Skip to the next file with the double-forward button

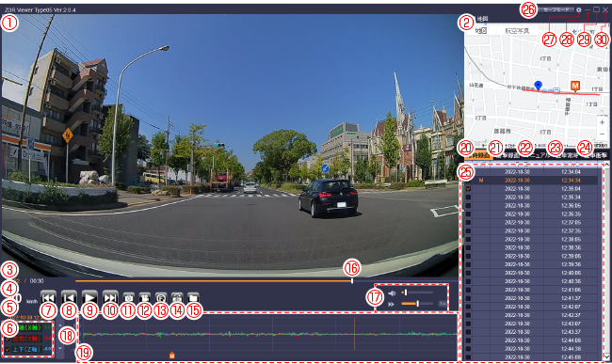pos(110,298)
